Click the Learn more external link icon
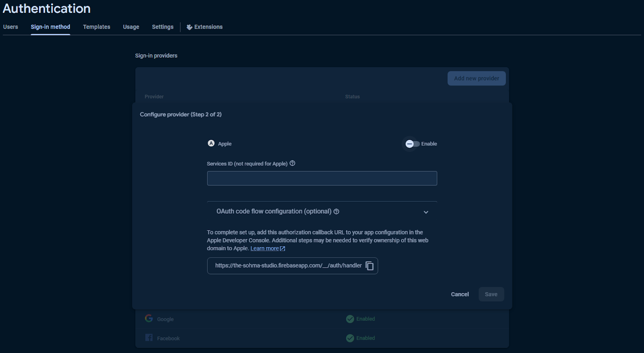644x353 pixels. [283, 249]
